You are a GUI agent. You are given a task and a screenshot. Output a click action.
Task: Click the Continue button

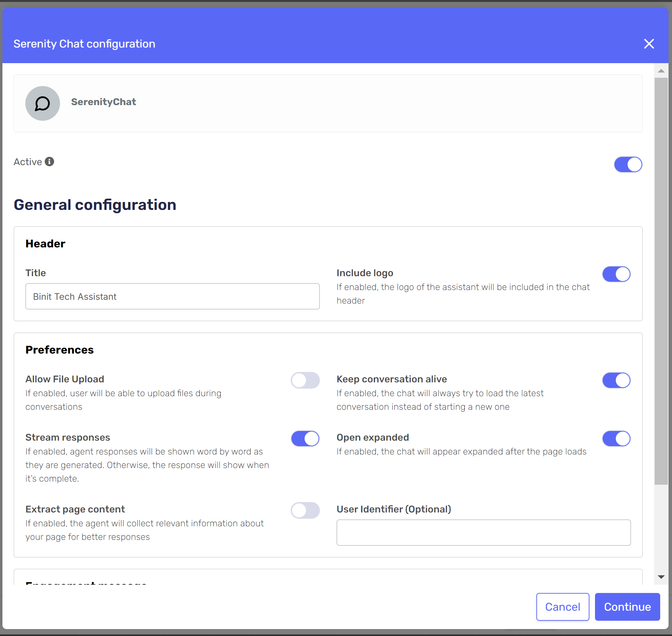coord(627,607)
